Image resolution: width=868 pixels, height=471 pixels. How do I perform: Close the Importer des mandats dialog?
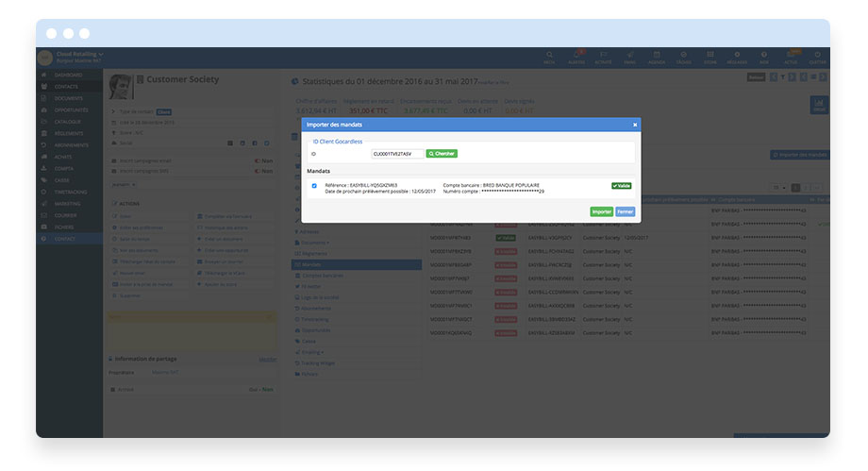pyautogui.click(x=634, y=125)
